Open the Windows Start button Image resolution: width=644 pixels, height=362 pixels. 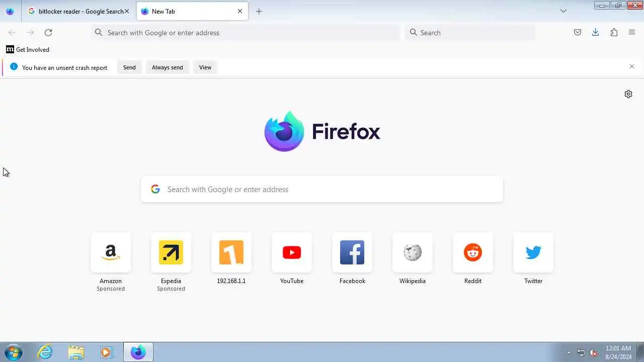click(14, 352)
